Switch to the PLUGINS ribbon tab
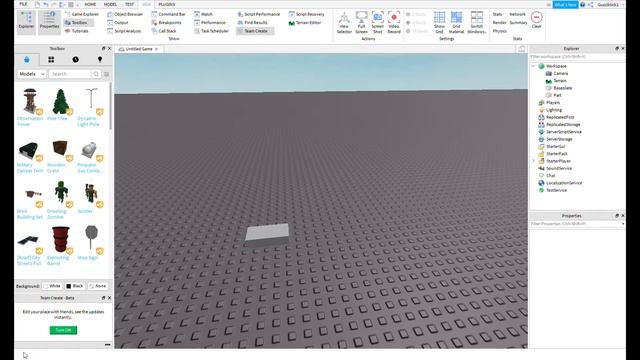The width and height of the screenshot is (640, 360). [x=167, y=4]
